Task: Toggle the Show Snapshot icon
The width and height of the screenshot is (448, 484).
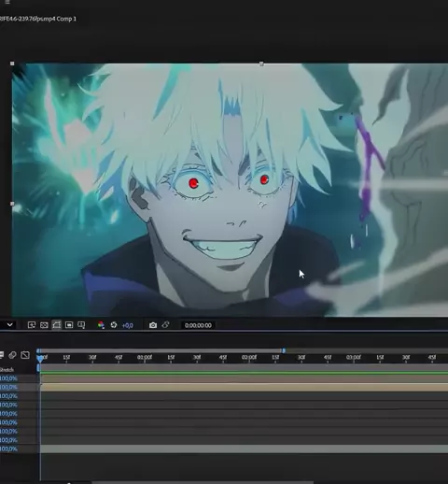Action: click(x=165, y=325)
